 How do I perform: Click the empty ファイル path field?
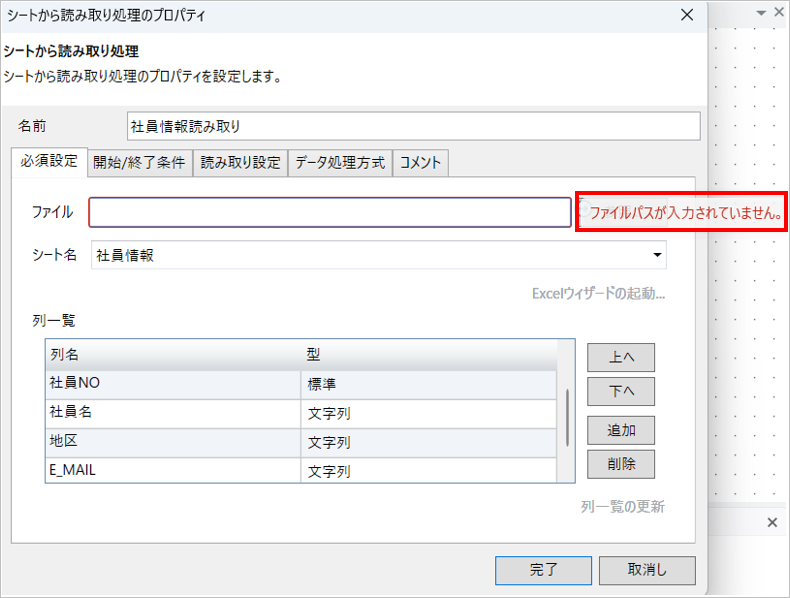pos(329,213)
